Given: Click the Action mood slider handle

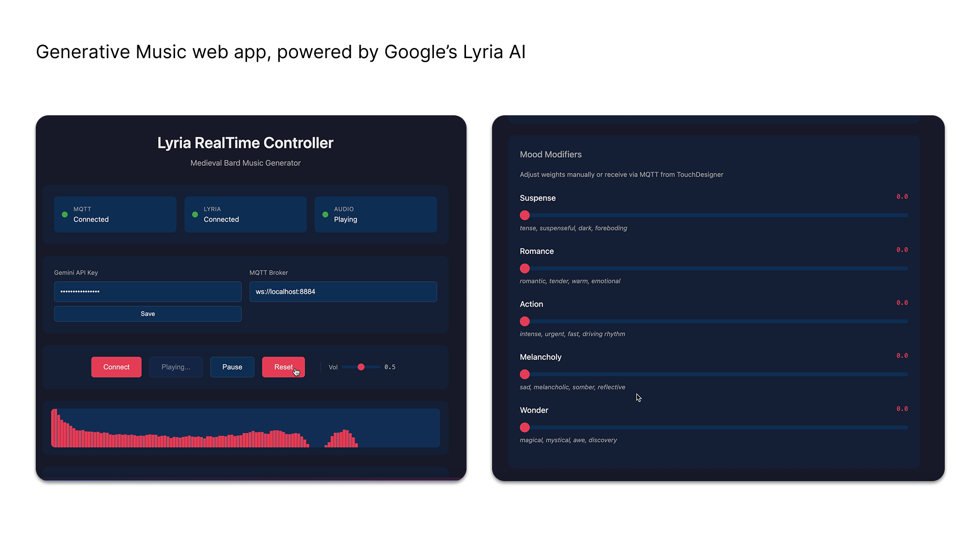Looking at the screenshot, I should (525, 321).
